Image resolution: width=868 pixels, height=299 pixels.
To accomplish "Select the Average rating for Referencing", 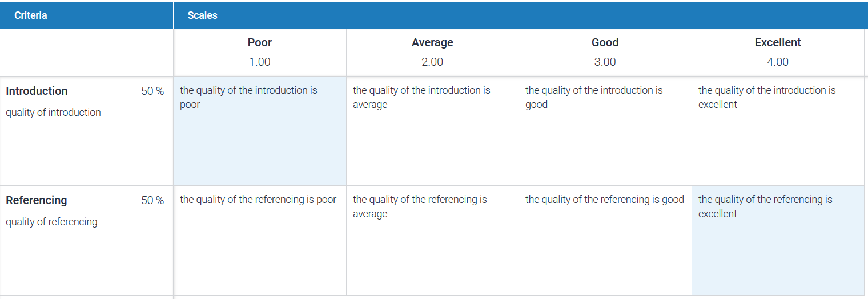I will click(432, 240).
